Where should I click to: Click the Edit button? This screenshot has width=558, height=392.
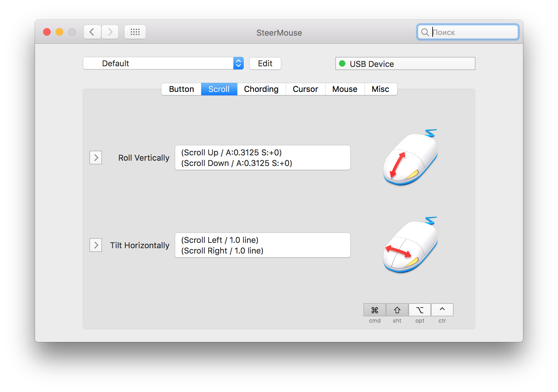[265, 63]
